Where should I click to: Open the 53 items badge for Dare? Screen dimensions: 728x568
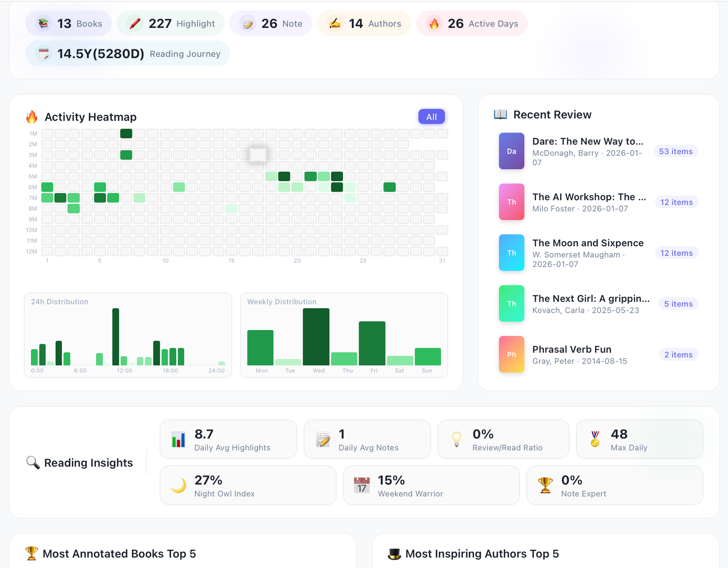tap(676, 152)
